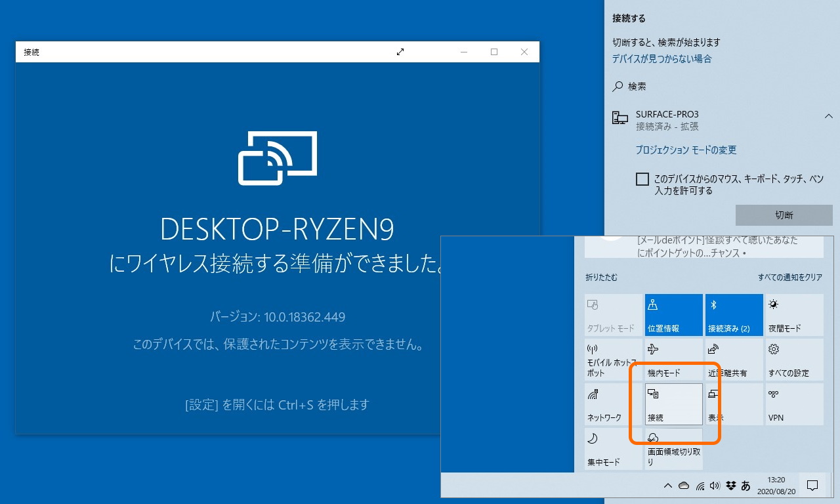Toggle 夜間モード night mode
Viewport: 840px width, 504px height.
click(794, 315)
